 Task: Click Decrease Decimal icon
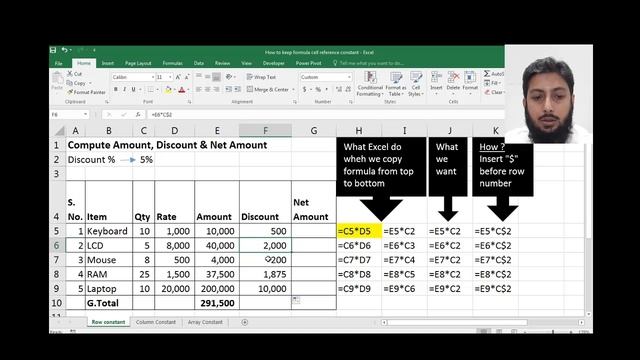(348, 89)
